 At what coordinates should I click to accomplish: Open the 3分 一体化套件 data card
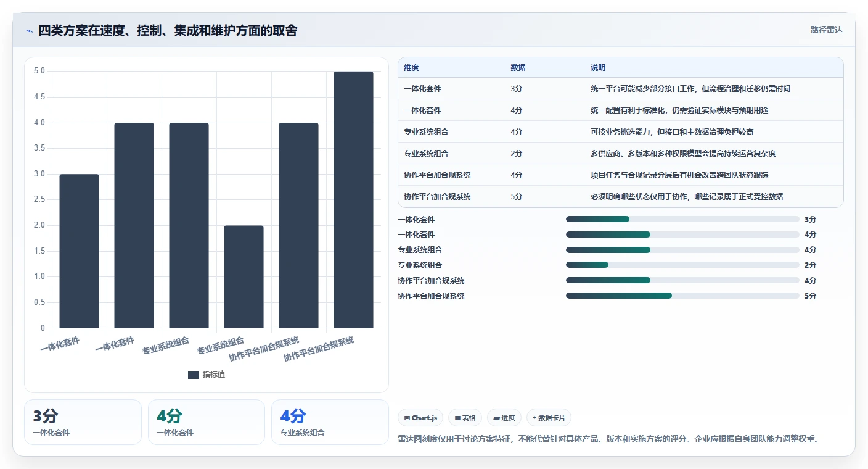coord(83,422)
